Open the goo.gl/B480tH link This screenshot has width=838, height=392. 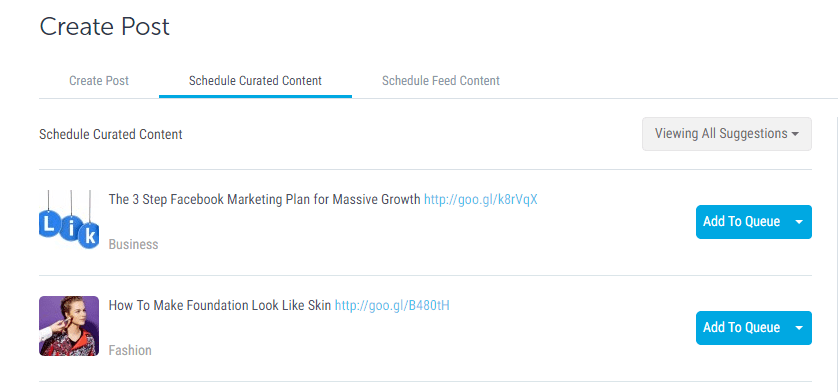coord(392,306)
